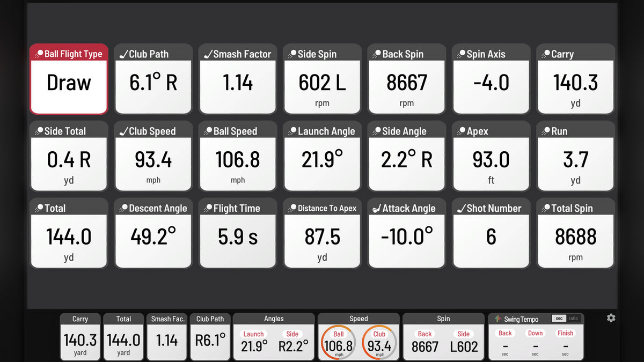Viewport: 644px width, 362px height.
Task: Click the ball icon beside Flight Time header
Action: click(x=208, y=209)
